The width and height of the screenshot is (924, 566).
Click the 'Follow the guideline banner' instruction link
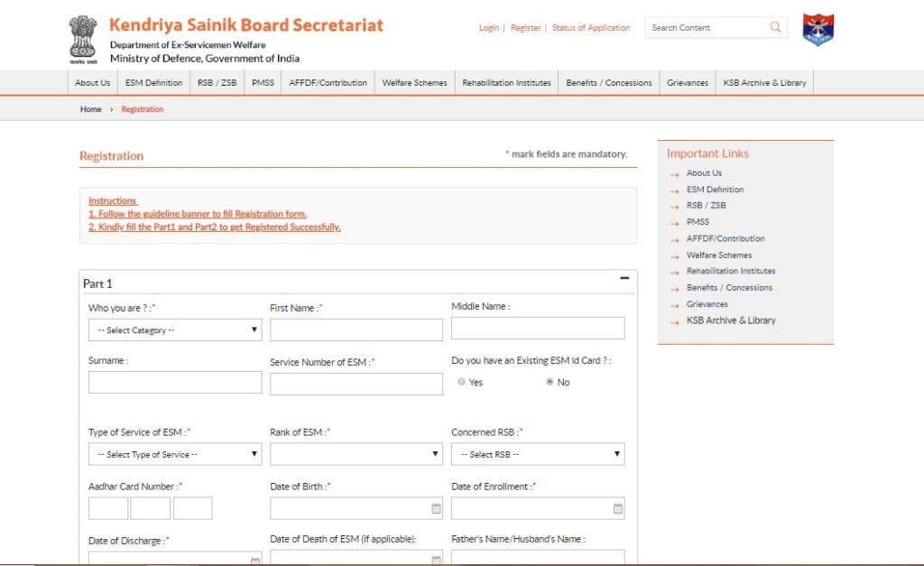(198, 213)
